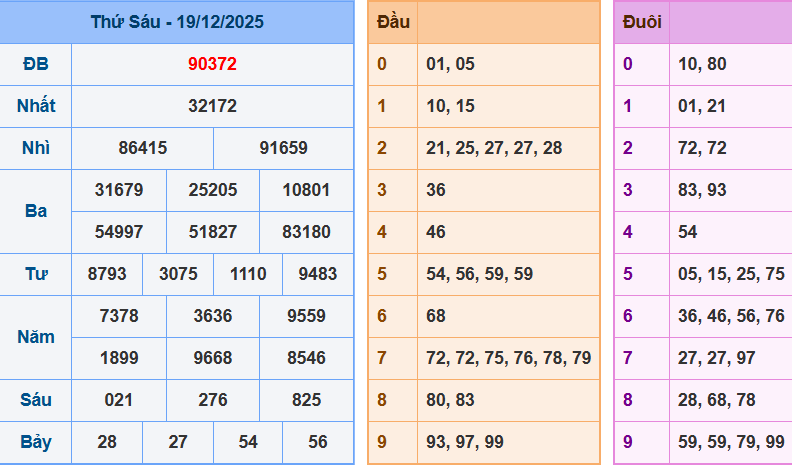Click the Đầu table value 10, 15

[451, 106]
